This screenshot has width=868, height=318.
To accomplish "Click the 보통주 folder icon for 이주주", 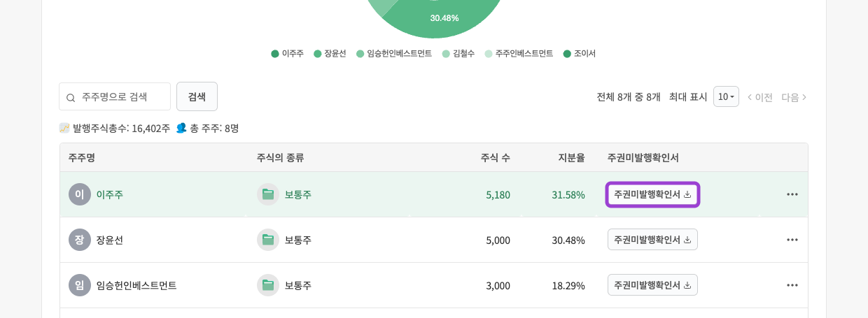I will (x=268, y=194).
